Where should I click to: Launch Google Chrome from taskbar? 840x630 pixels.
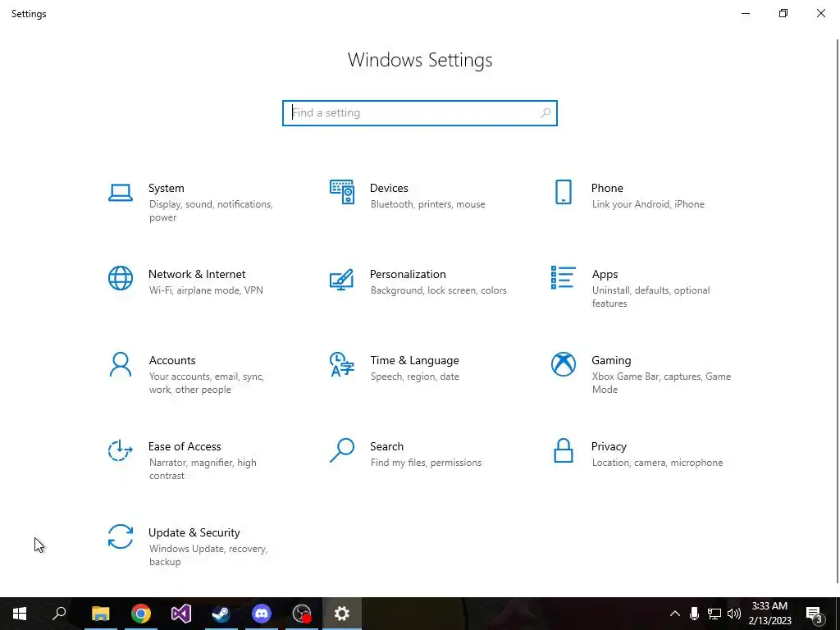click(141, 614)
